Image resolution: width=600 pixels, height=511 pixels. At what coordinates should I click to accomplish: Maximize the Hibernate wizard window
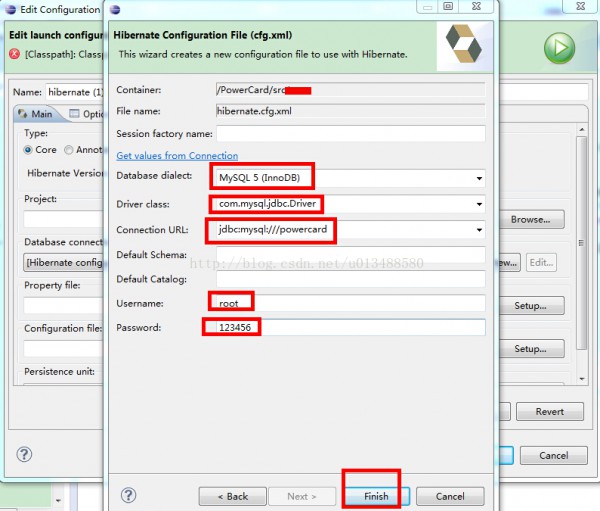click(x=448, y=6)
